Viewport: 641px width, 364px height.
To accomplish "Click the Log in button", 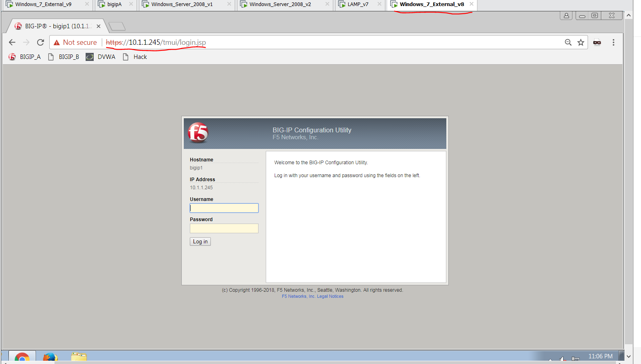I will (200, 242).
